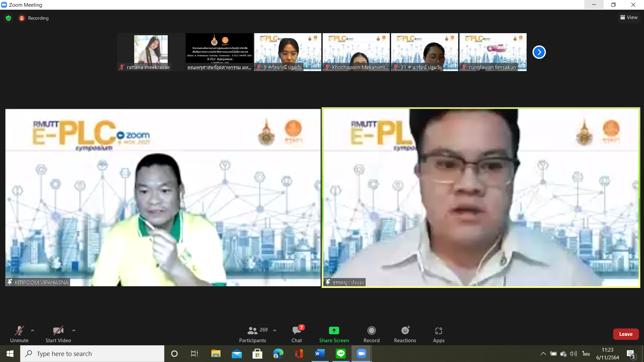Open File Explorer from taskbar
The image size is (644, 362).
pos(216,354)
